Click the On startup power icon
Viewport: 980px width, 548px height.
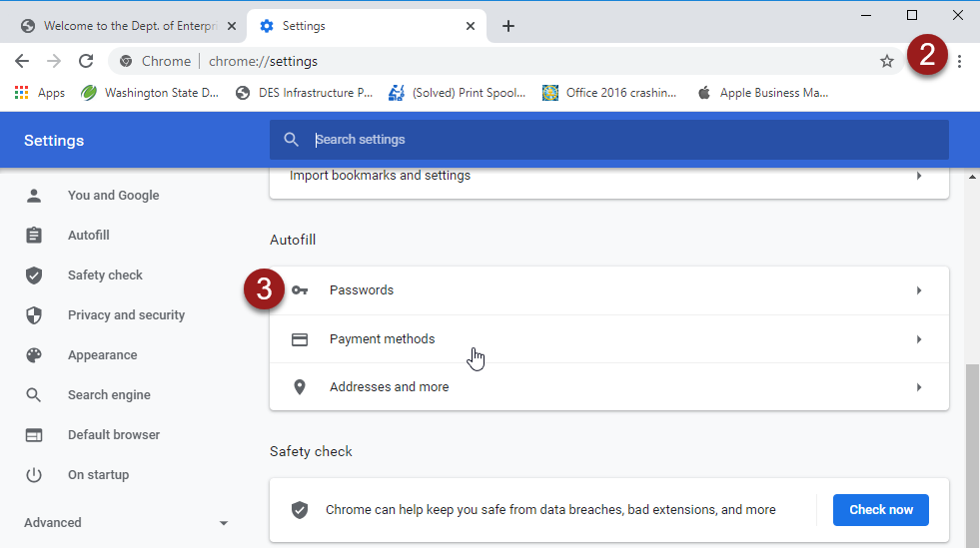click(x=34, y=475)
